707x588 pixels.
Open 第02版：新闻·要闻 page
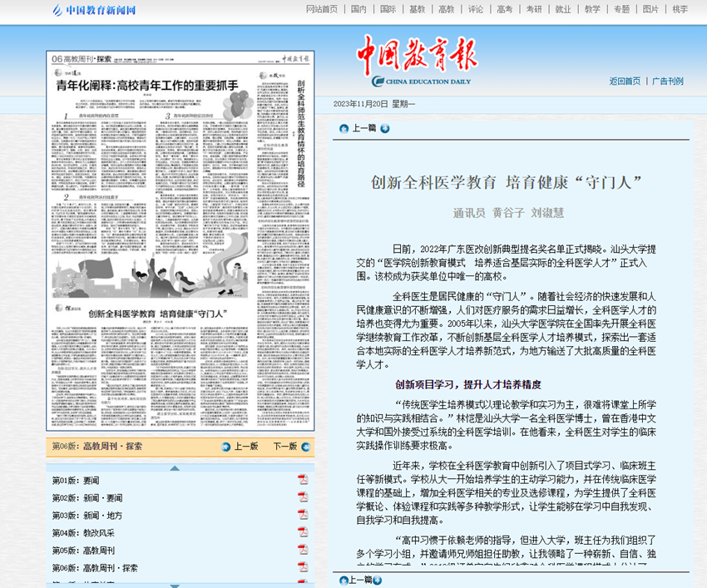[87, 498]
